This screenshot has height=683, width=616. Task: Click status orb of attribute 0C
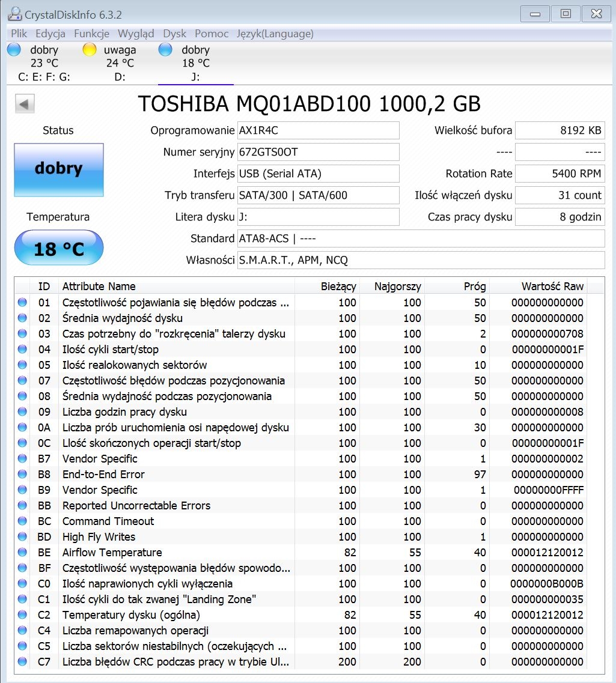coord(22,443)
